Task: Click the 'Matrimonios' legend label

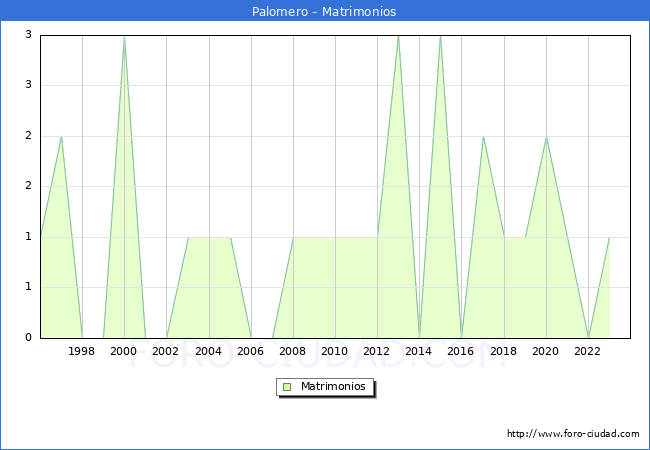Action: [333, 386]
